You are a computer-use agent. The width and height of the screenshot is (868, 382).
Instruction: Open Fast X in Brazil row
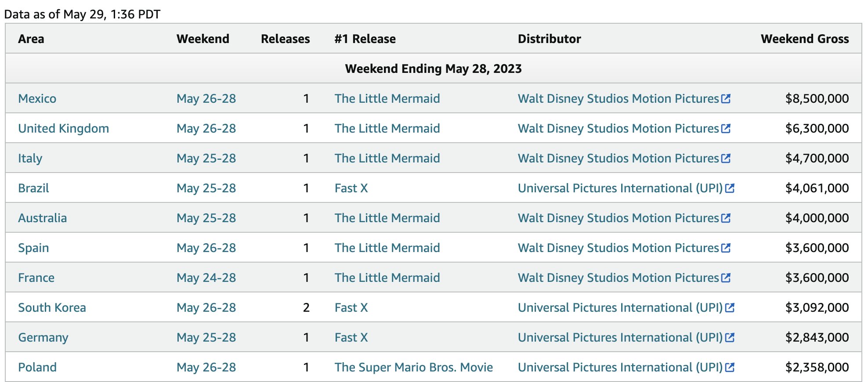pos(351,188)
